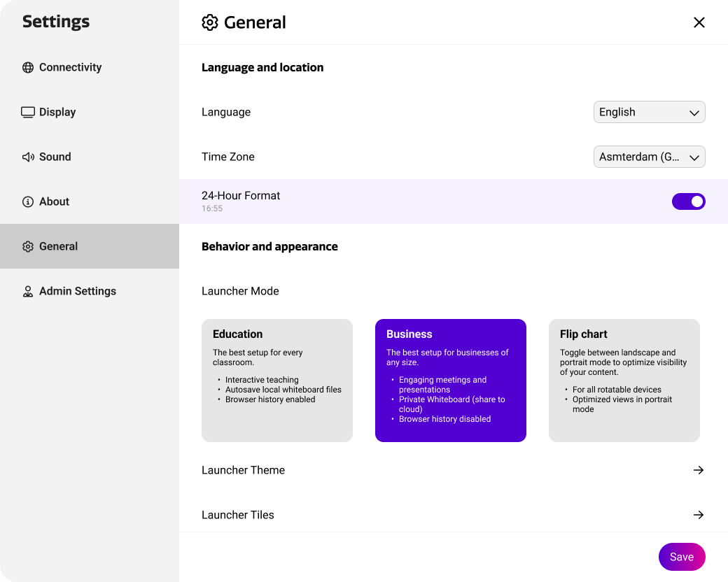
Task: Close the settings dialog with X
Action: pos(699,22)
